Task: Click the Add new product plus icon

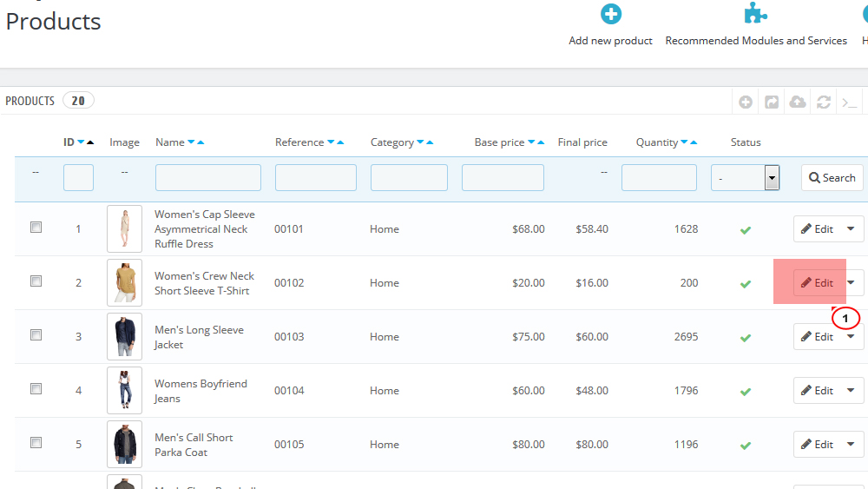Action: pyautogui.click(x=610, y=14)
